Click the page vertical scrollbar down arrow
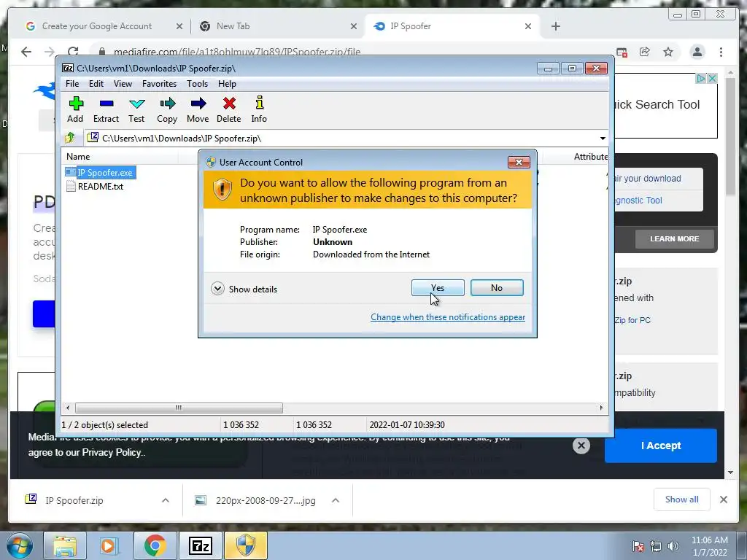Screen dimensions: 747x560 coord(731,472)
